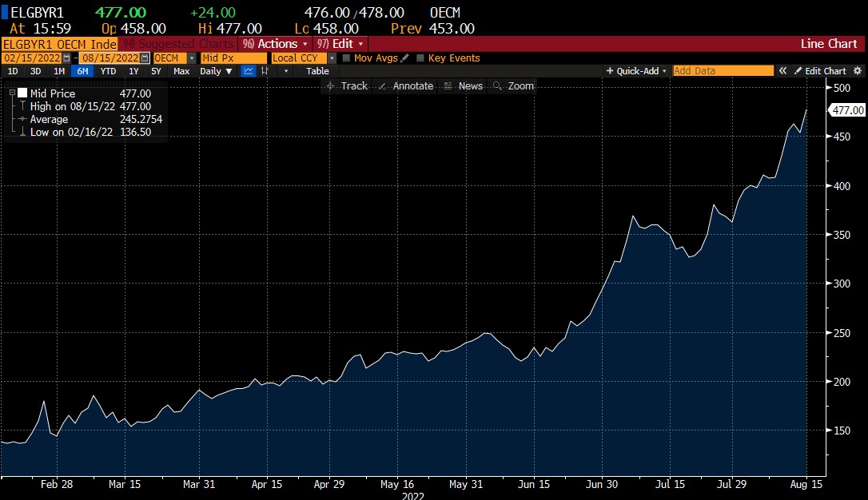Click the Mov Avgs pencil edit icon

404,58
